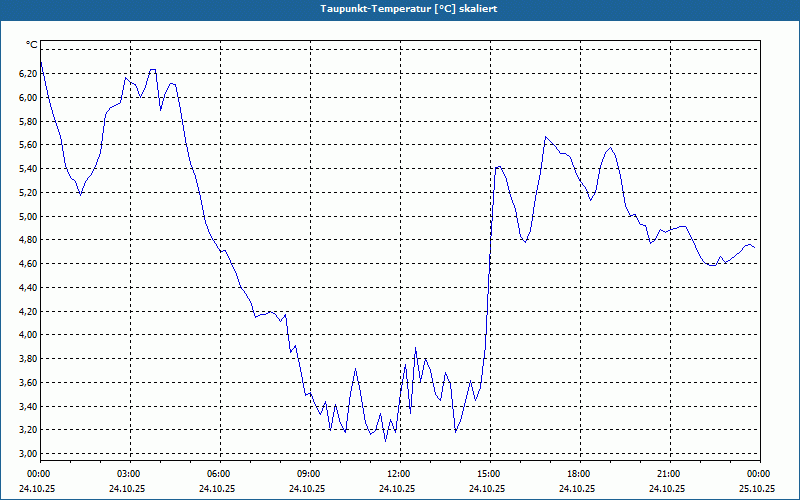Screen dimensions: 800x500
Task: Select the '6,00' y-axis label
Action: coord(28,97)
